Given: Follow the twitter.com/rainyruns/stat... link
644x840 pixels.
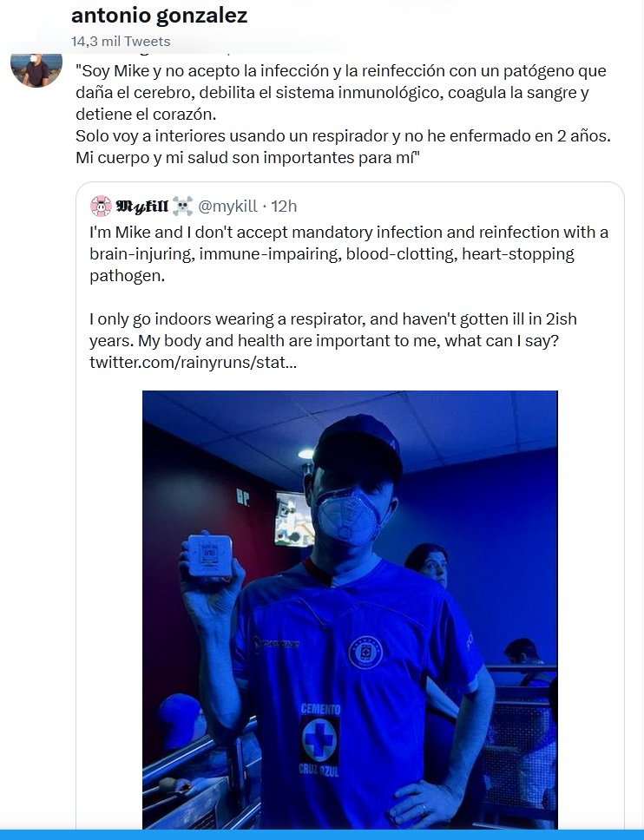Looking at the screenshot, I should point(193,360).
